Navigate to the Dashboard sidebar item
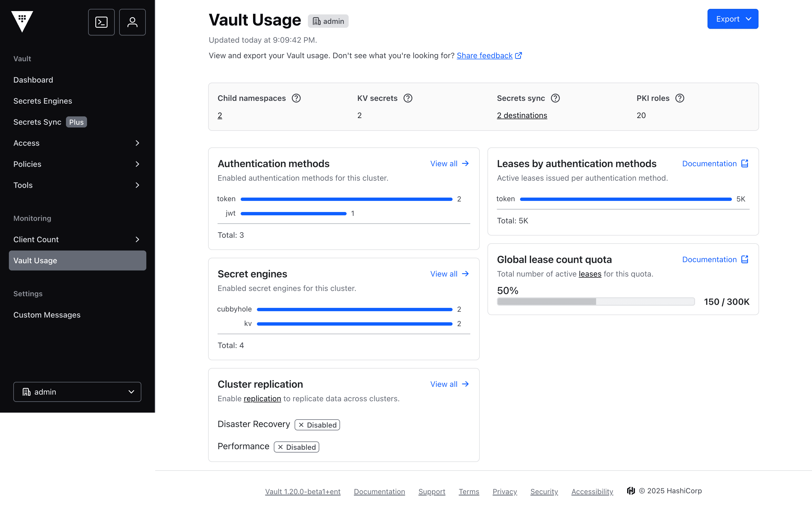The image size is (812, 511). point(33,80)
